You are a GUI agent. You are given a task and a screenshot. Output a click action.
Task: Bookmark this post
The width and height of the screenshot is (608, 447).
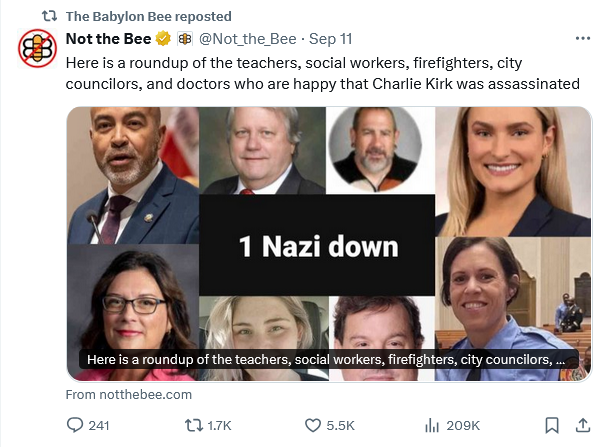554,425
